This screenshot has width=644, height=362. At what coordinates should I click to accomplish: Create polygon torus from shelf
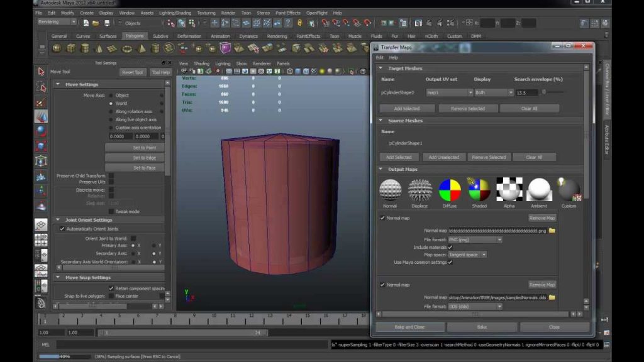tap(127, 49)
